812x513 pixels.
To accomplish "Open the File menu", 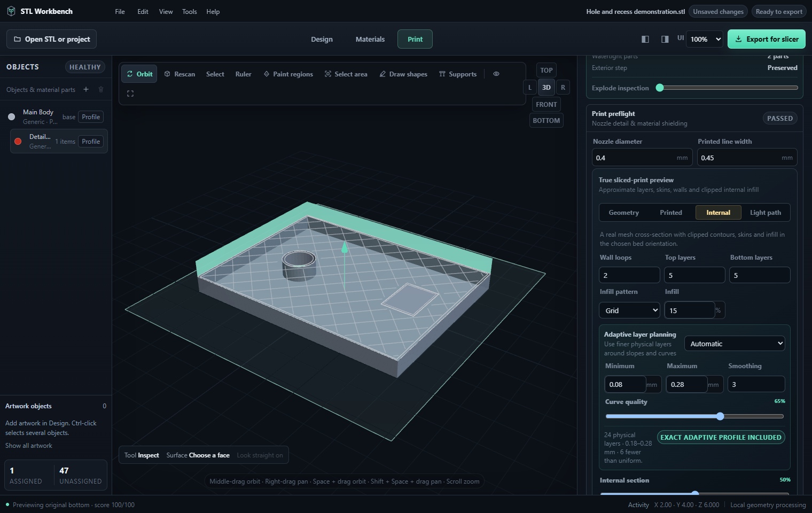I will pyautogui.click(x=120, y=11).
